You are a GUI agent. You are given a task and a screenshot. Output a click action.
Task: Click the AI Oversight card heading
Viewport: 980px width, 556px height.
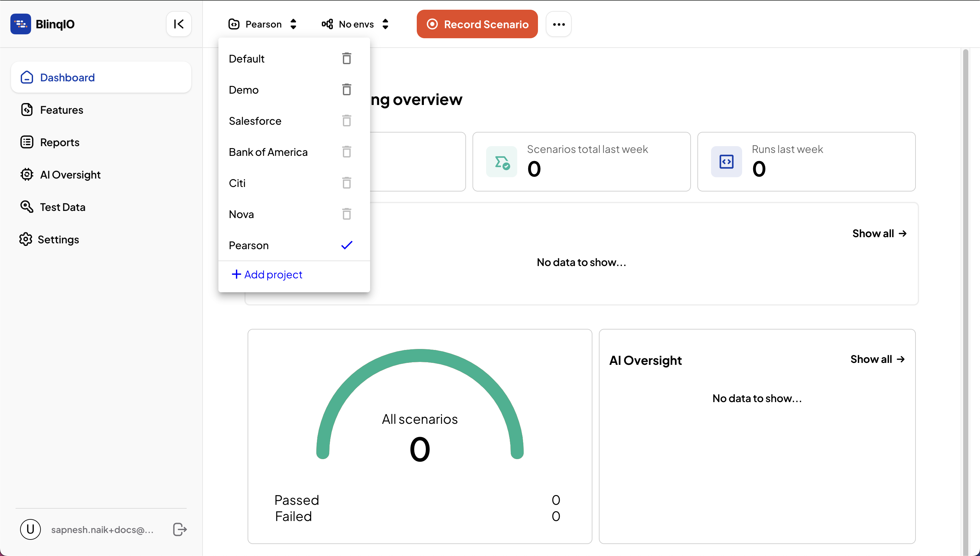pos(646,360)
